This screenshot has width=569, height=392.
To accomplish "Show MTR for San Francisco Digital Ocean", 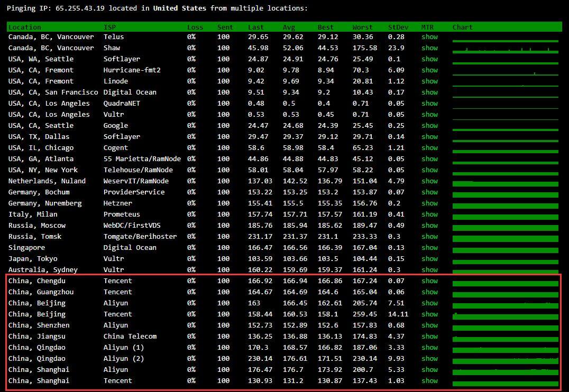I will click(429, 92).
